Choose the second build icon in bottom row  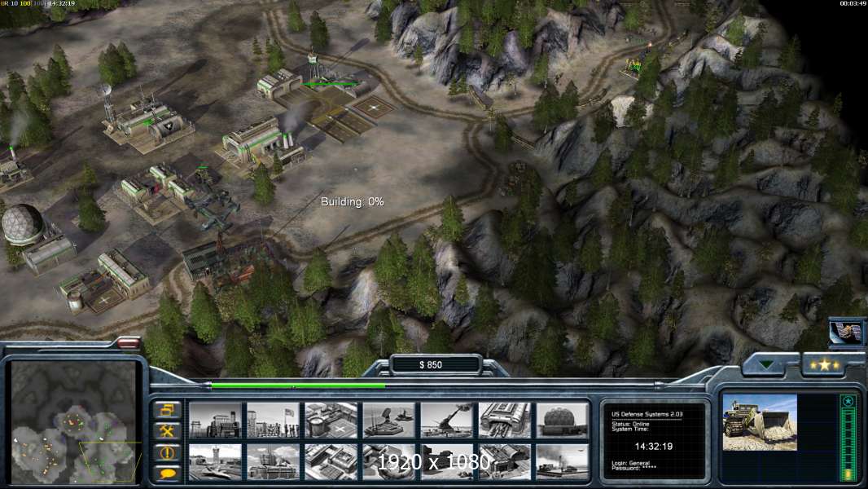(273, 461)
